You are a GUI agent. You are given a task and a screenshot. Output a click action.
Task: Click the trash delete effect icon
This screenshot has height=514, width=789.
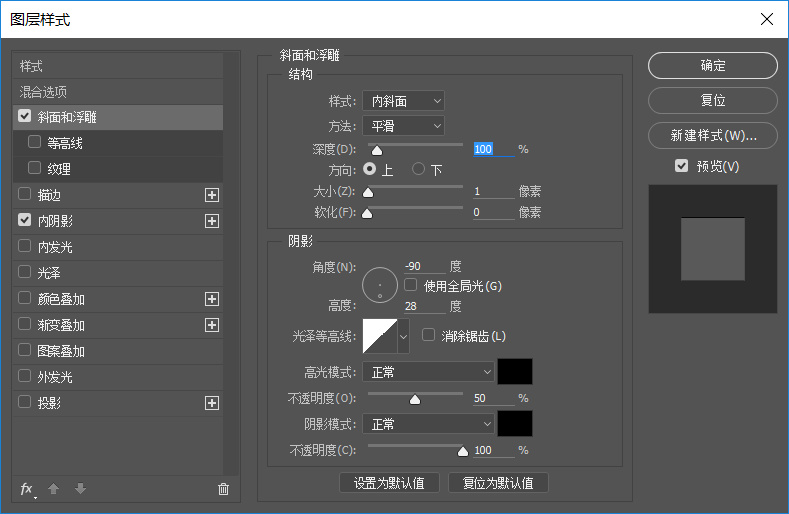click(x=223, y=489)
